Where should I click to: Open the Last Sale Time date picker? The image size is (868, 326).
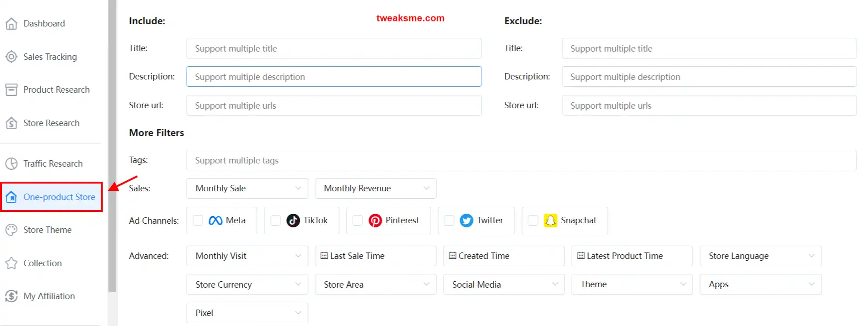pos(376,256)
